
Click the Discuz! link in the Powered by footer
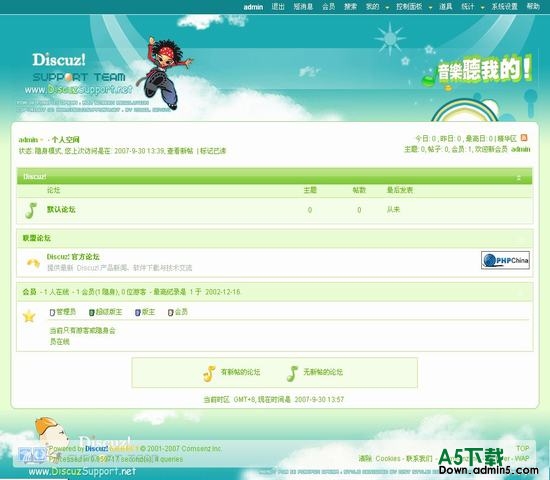pyautogui.click(x=96, y=448)
